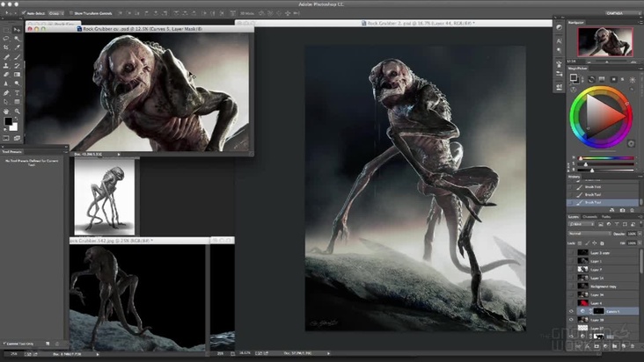Switch to the Channels tab
Screen dimensions: 644x362
pos(589,217)
